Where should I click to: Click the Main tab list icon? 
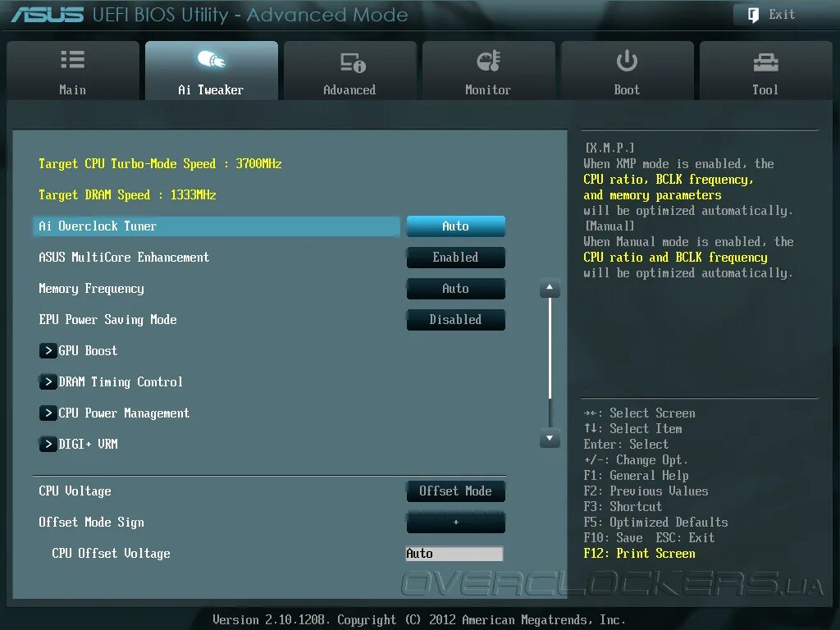coord(73,59)
